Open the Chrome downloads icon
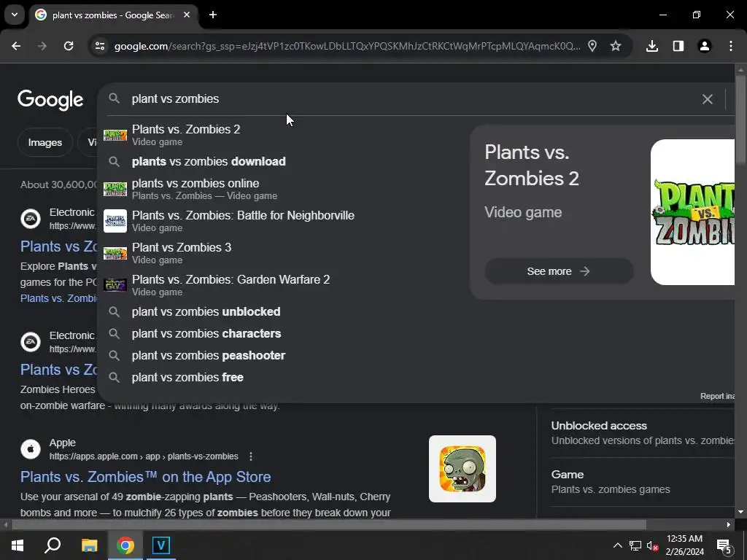Image resolution: width=747 pixels, height=560 pixels. 651,46
